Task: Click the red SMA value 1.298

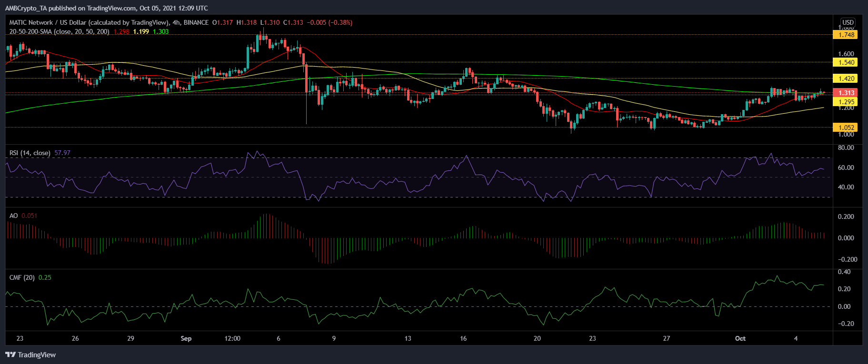Action: pyautogui.click(x=121, y=31)
